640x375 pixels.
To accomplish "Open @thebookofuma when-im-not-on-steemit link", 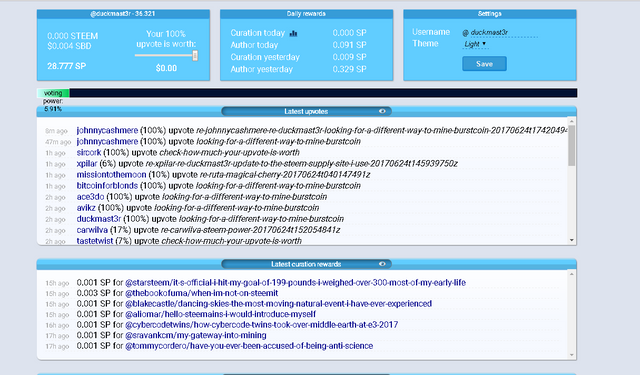I will pyautogui.click(x=201, y=293).
